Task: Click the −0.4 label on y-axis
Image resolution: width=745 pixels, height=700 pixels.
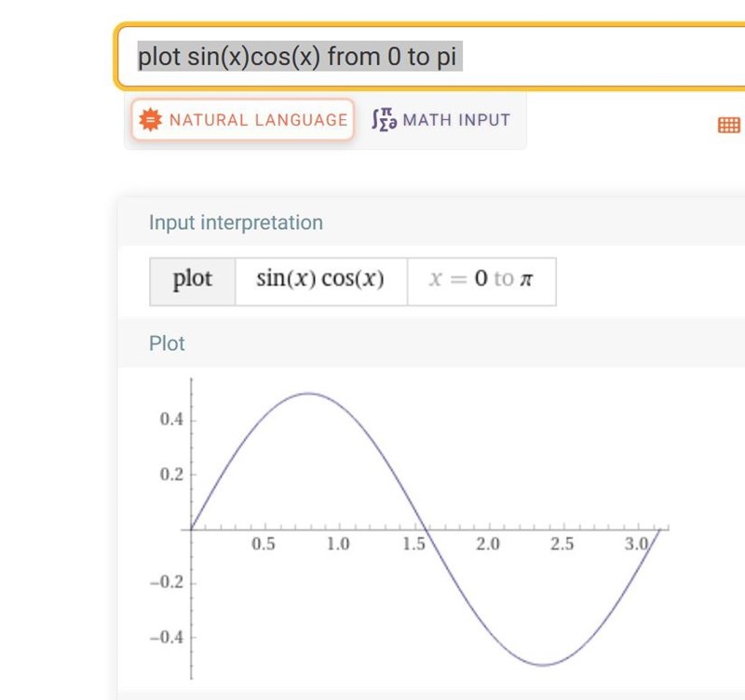Action: (168, 638)
